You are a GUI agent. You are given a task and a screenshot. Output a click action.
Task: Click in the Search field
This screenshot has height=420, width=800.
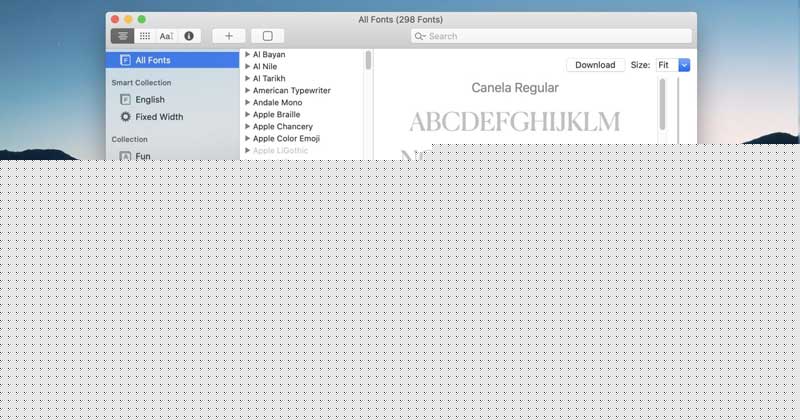(x=551, y=36)
